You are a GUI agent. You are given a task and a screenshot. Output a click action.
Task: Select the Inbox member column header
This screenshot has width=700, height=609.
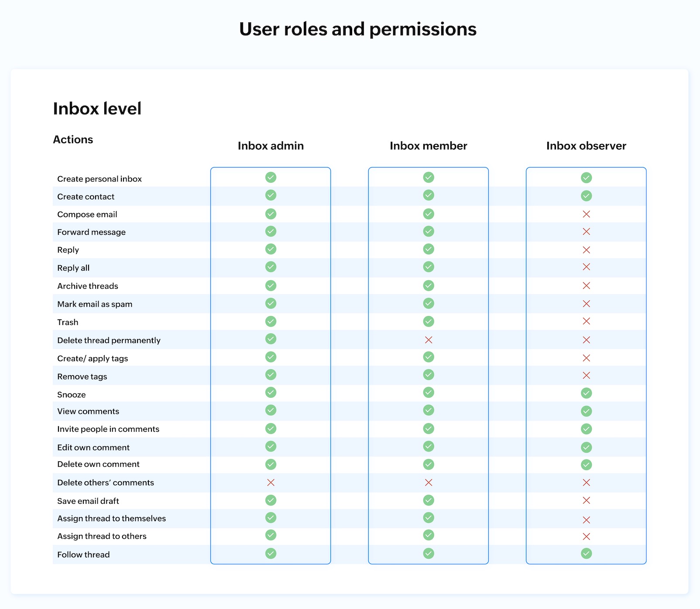(428, 146)
